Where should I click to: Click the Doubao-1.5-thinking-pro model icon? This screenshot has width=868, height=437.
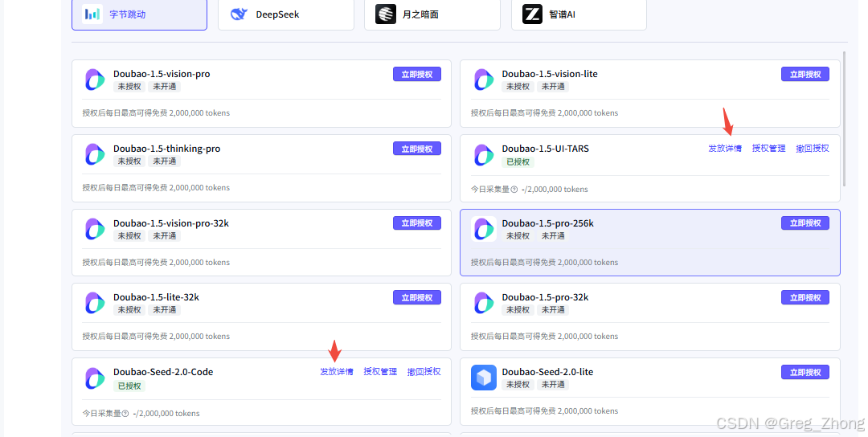95,154
